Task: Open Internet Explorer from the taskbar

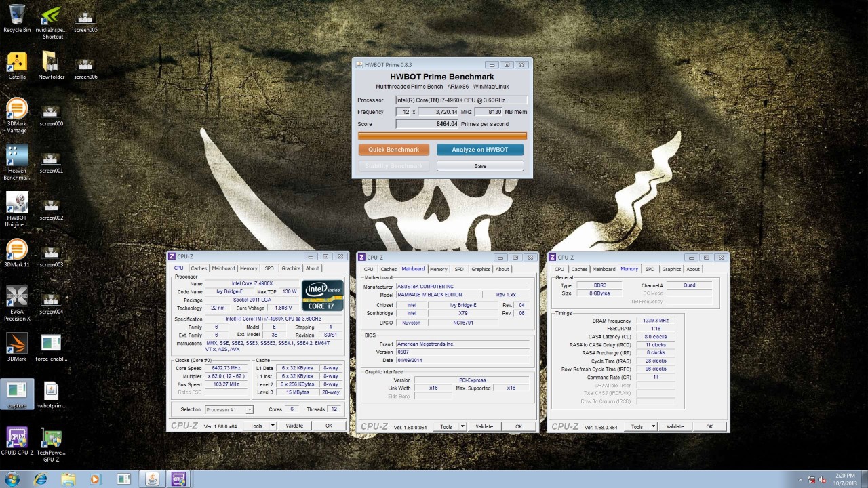Action: pyautogui.click(x=41, y=479)
